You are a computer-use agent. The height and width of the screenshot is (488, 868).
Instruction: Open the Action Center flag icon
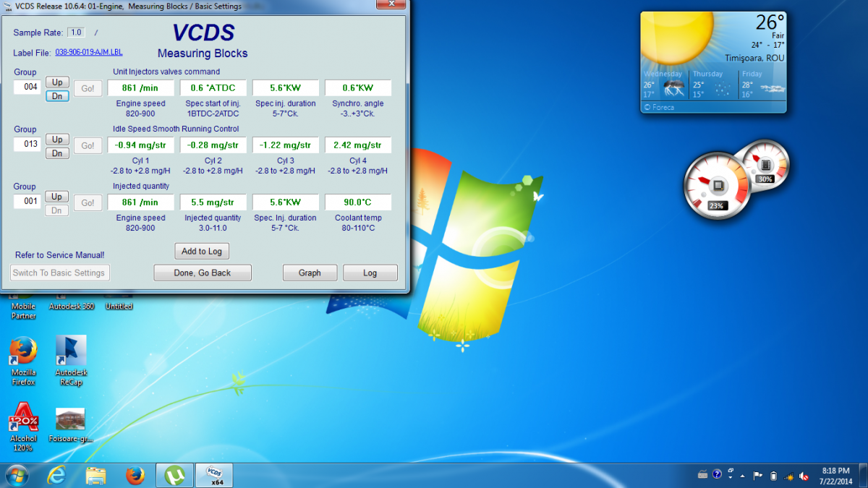point(758,475)
